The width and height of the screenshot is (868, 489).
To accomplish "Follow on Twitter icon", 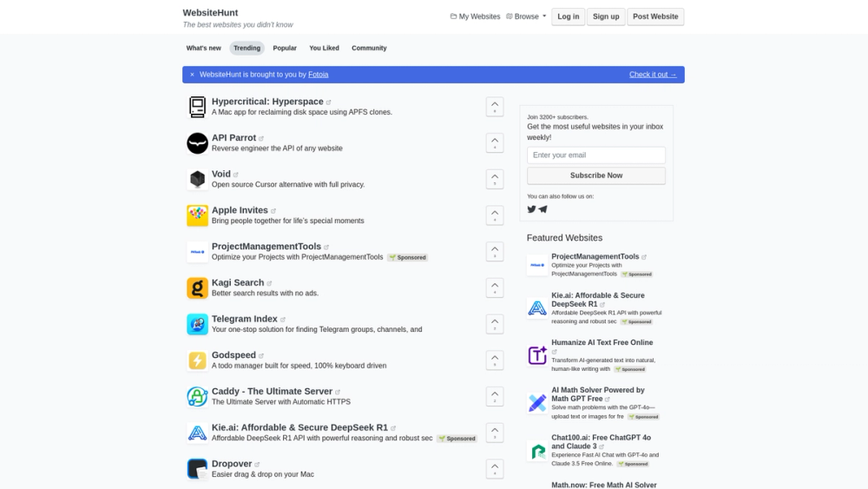I will [x=531, y=209].
